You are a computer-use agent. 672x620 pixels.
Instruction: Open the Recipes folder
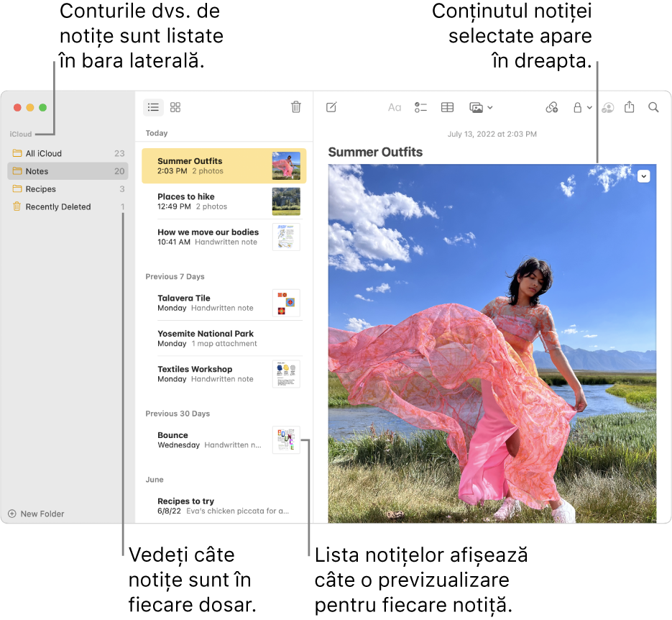click(x=40, y=189)
